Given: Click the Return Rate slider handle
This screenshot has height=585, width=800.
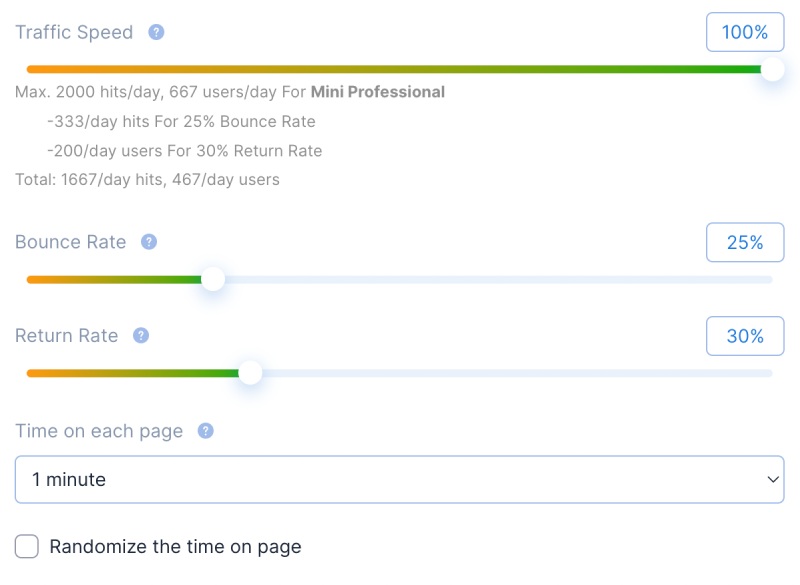Looking at the screenshot, I should (x=250, y=373).
